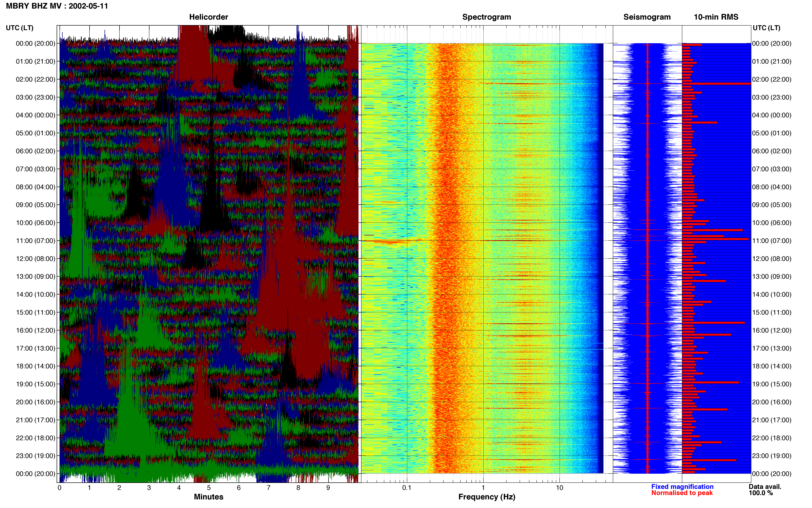The width and height of the screenshot is (812, 508).
Task: Click the right UTC (LT) axis header
Action: tap(766, 28)
